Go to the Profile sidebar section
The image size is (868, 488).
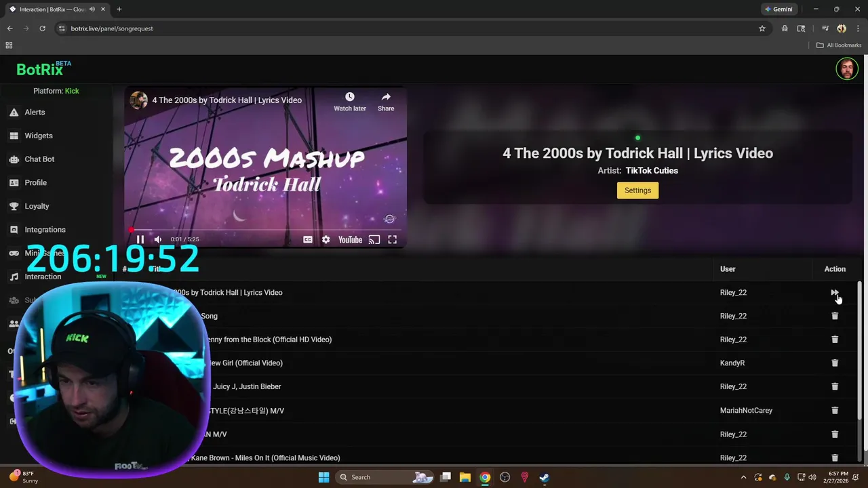tap(35, 182)
